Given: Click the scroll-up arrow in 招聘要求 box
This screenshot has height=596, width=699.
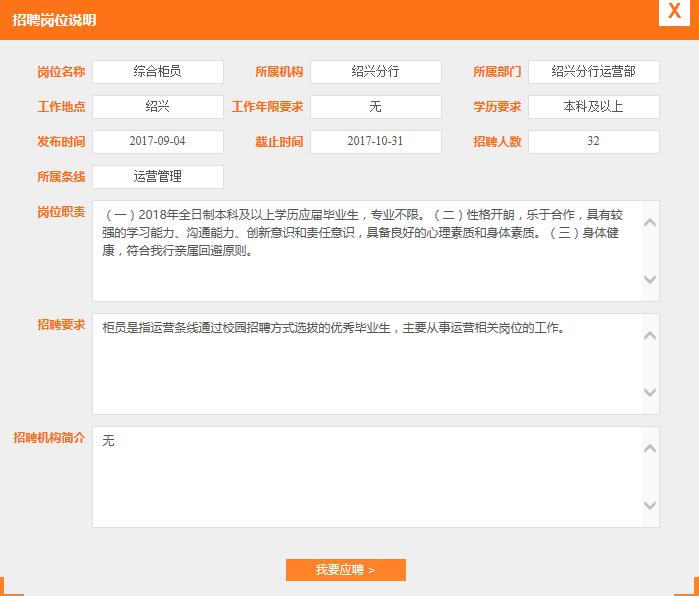Looking at the screenshot, I should coord(649,335).
